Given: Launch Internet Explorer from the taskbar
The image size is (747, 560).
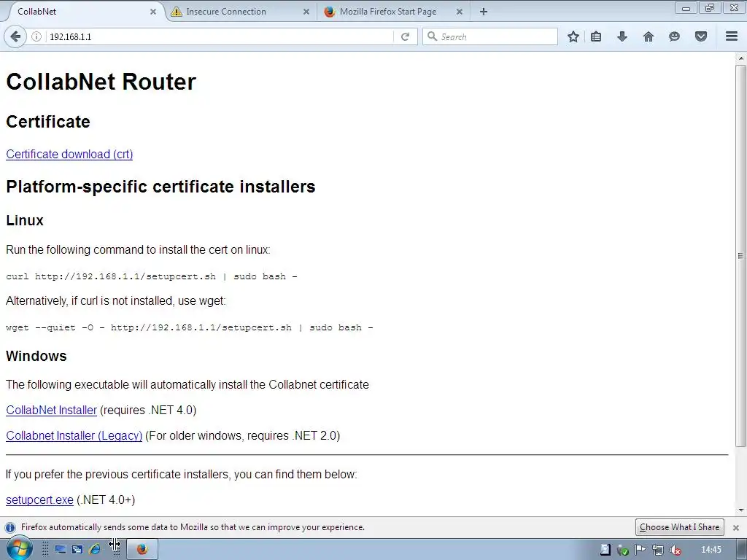Looking at the screenshot, I should pos(95,550).
